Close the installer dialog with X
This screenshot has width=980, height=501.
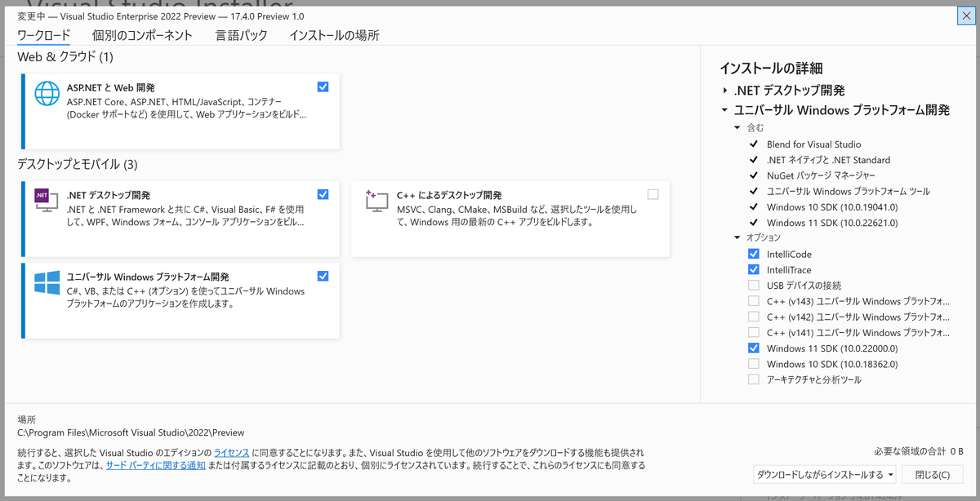coord(966,16)
